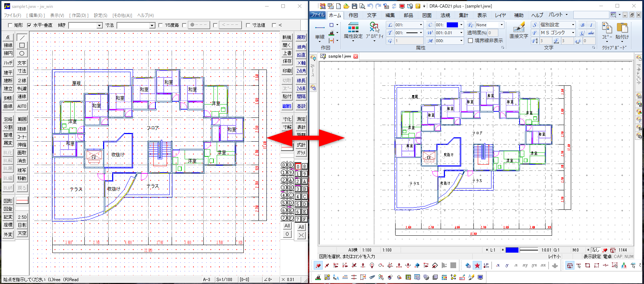
Task: Toggle the checkbox beside the ●--- button
Action: point(184,25)
